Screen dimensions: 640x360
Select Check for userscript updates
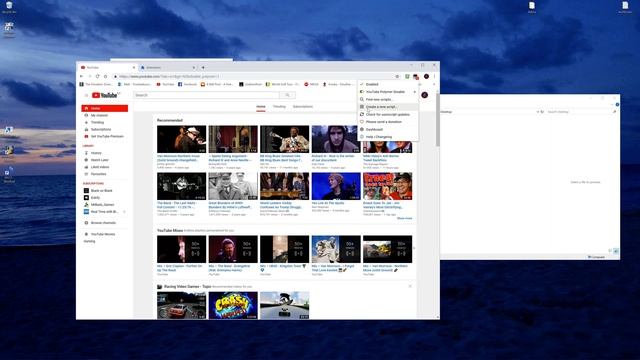click(388, 114)
